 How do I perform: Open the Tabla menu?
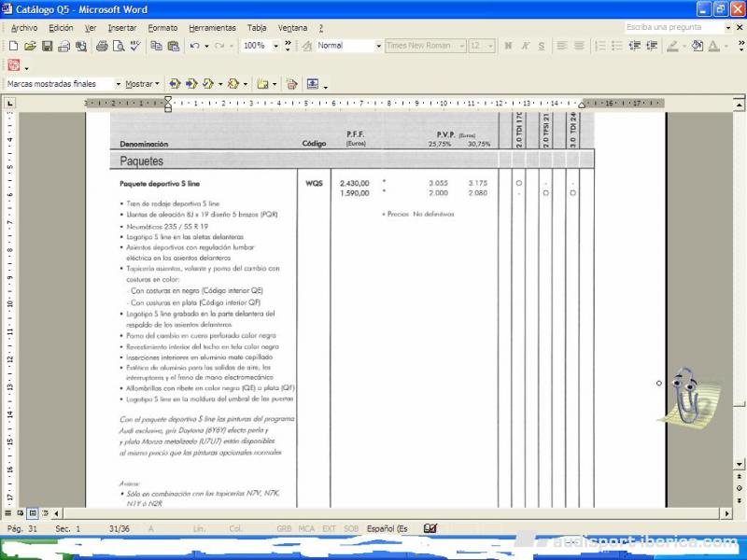pyautogui.click(x=257, y=28)
